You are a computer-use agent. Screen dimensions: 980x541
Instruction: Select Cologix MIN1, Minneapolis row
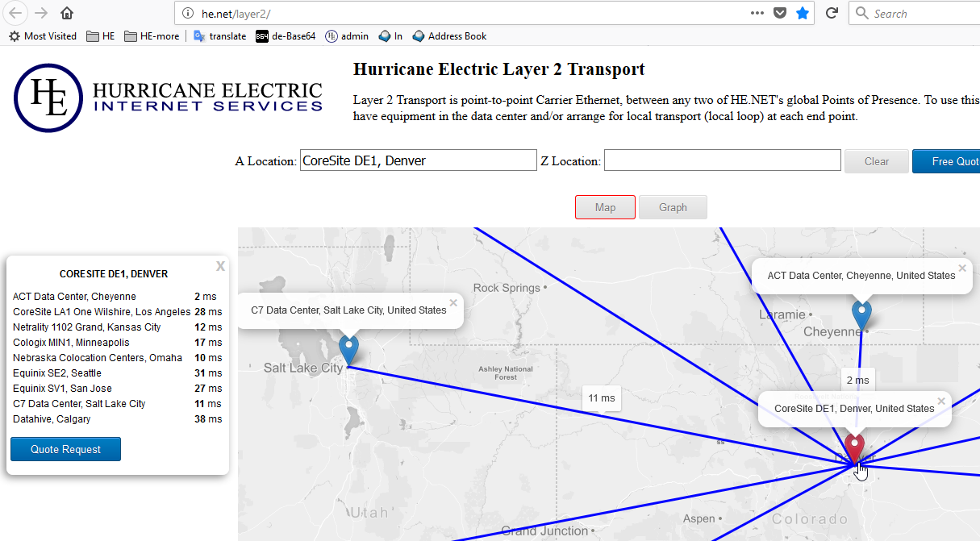pos(117,343)
